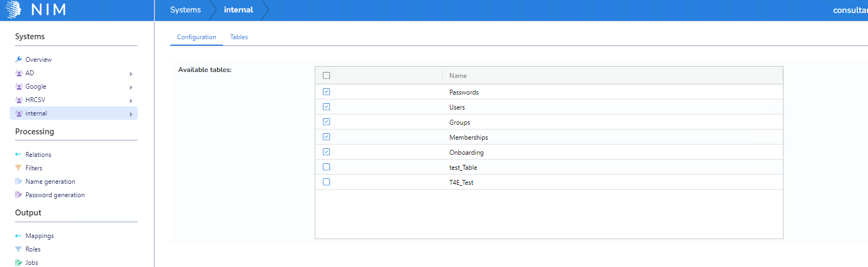Select the Configuration tab

tap(196, 37)
